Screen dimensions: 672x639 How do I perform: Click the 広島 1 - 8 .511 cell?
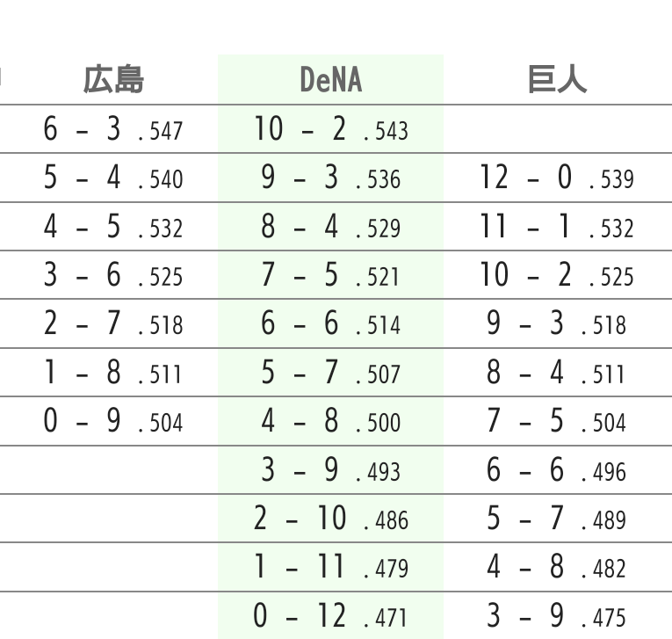pyautogui.click(x=113, y=373)
